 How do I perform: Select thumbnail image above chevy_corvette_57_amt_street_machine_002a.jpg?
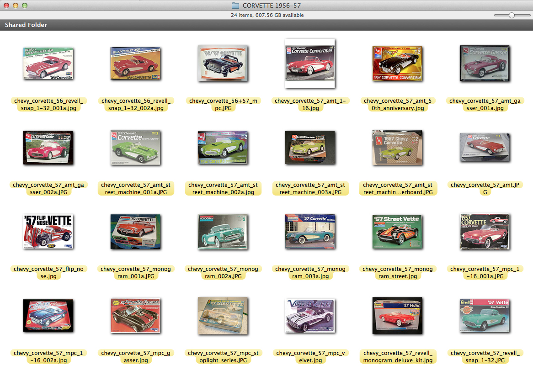click(x=223, y=148)
